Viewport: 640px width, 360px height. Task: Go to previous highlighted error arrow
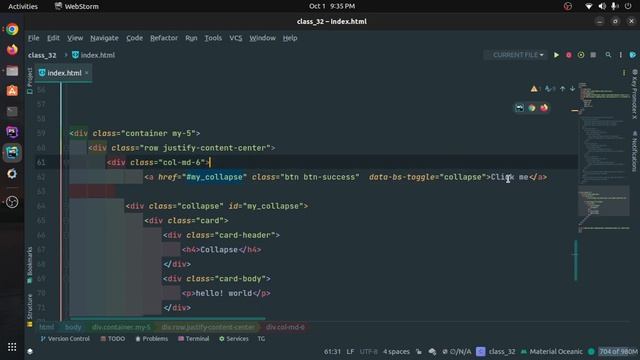click(x=563, y=89)
